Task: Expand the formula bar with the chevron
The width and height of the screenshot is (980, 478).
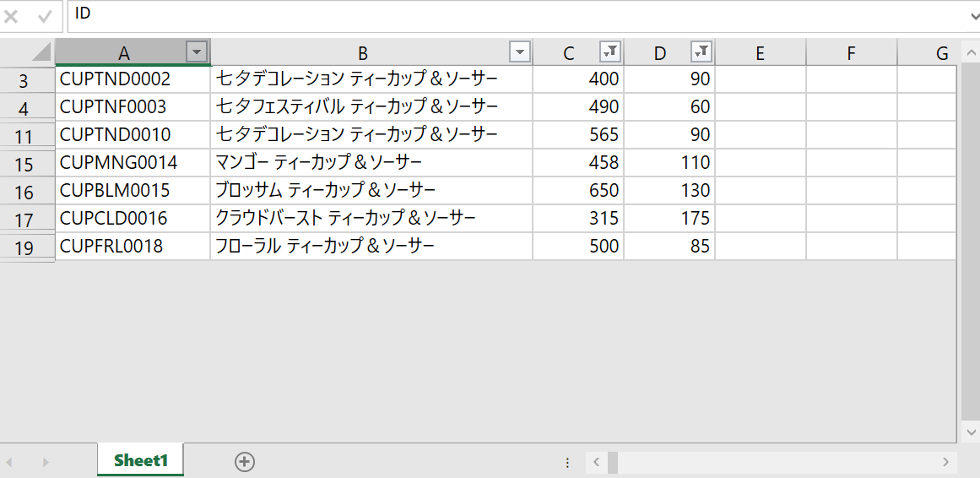Action: pyautogui.click(x=972, y=15)
